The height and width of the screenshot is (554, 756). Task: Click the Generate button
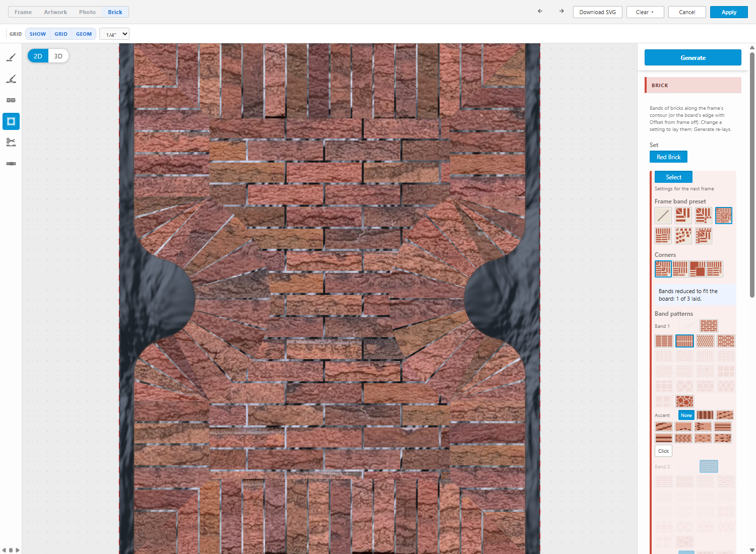point(693,57)
